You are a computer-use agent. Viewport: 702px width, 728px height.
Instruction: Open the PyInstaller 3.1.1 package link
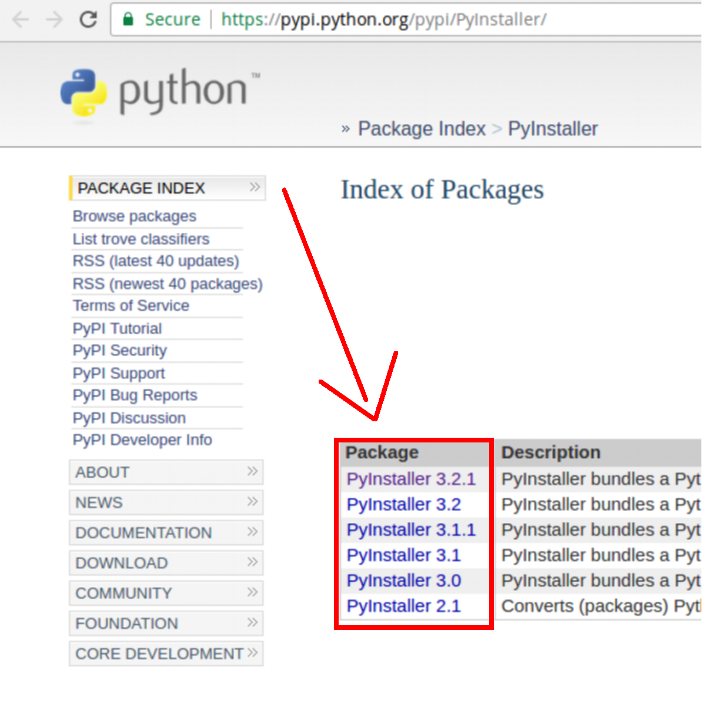pos(411,529)
